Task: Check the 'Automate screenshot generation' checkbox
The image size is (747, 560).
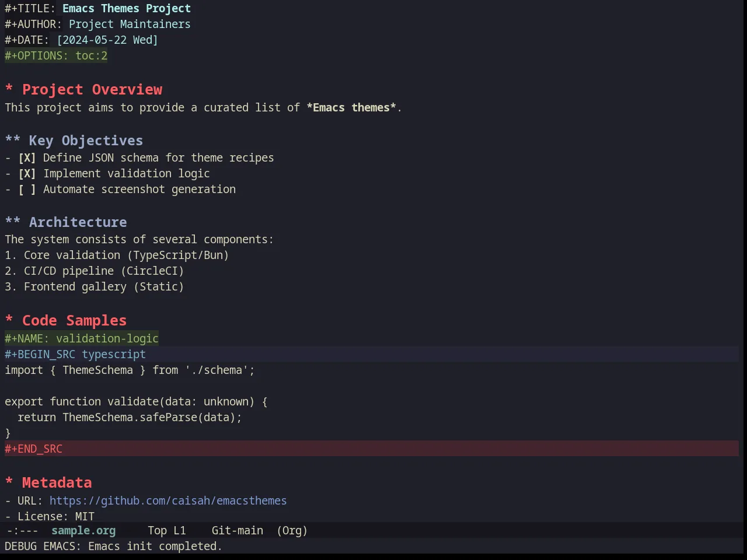Action: (x=27, y=190)
